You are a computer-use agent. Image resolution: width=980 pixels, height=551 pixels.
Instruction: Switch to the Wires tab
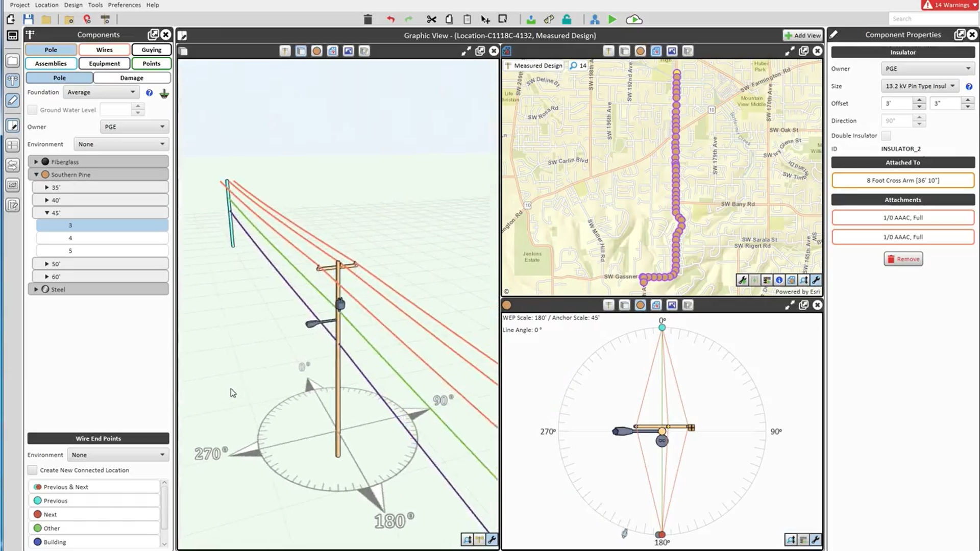point(104,49)
